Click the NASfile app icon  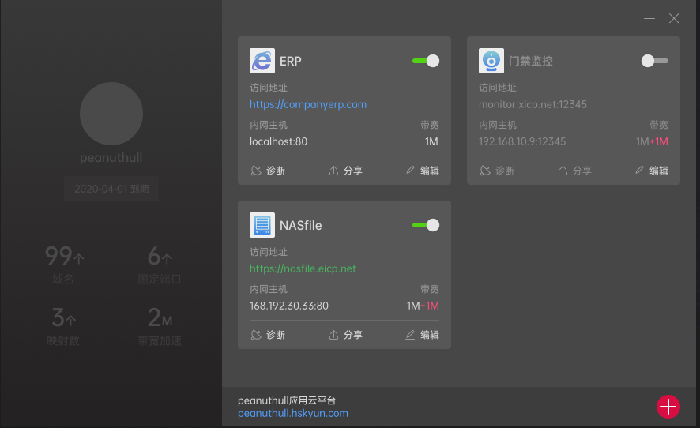pos(262,225)
